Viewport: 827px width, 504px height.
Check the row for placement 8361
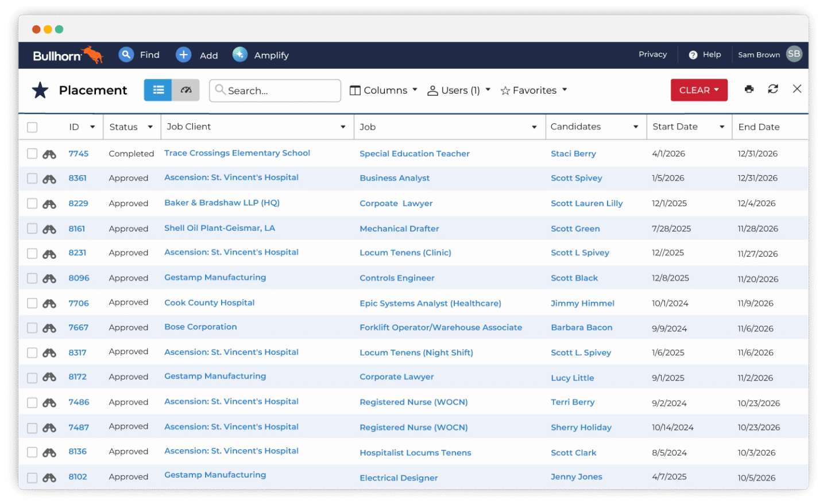tap(32, 179)
